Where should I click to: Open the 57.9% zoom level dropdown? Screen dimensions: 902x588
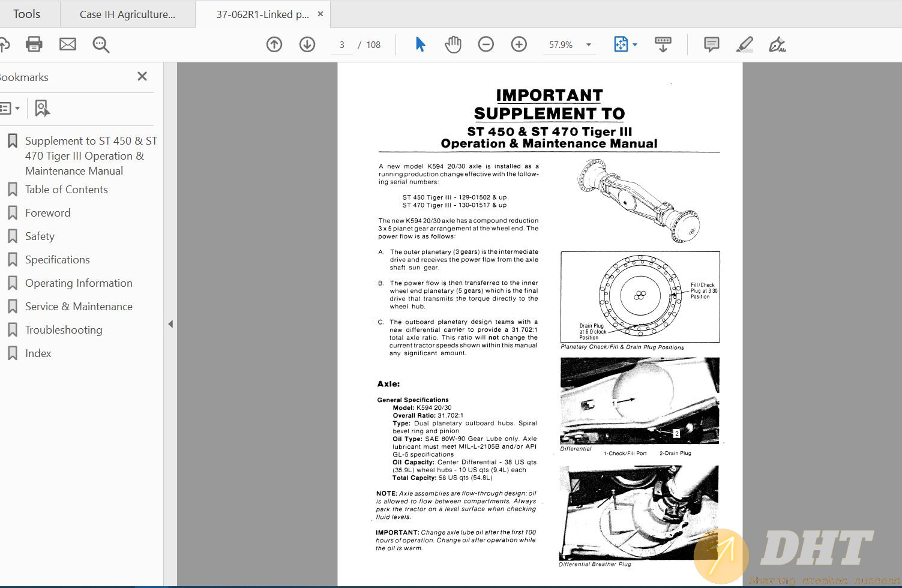click(x=570, y=45)
